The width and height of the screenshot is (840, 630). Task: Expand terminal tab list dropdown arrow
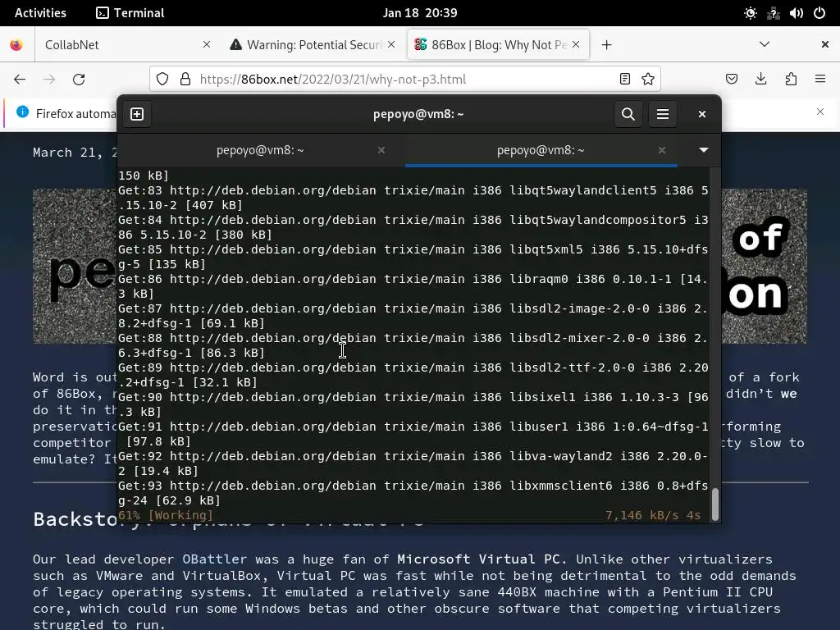point(703,150)
